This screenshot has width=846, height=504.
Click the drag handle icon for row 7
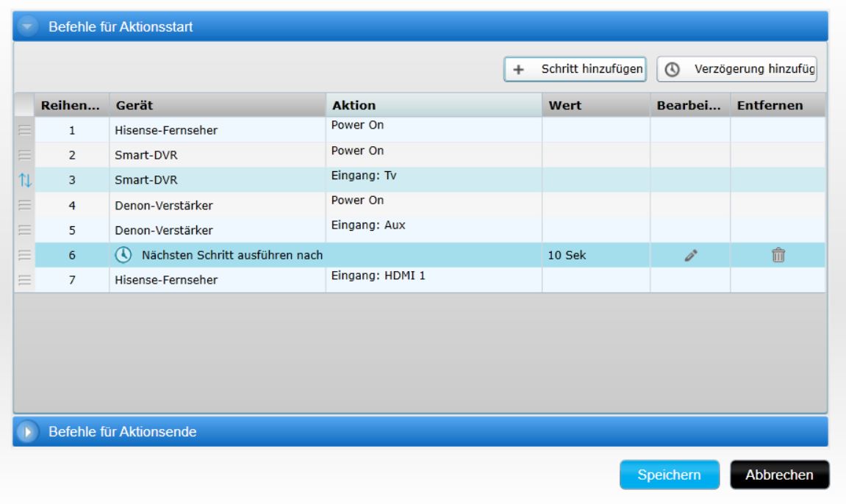tap(24, 280)
